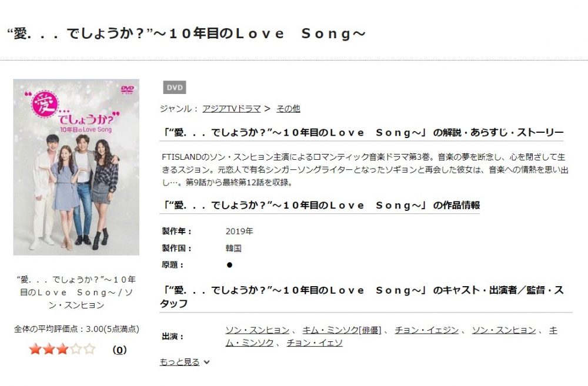This screenshot has width=588, height=386.
Task: Click the third orange rating star
Action: pos(62,349)
